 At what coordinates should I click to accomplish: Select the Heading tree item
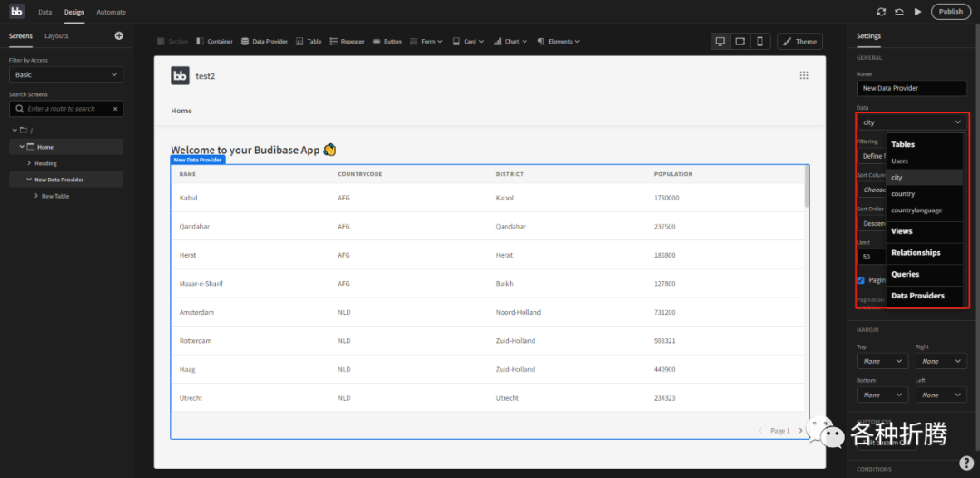[45, 163]
